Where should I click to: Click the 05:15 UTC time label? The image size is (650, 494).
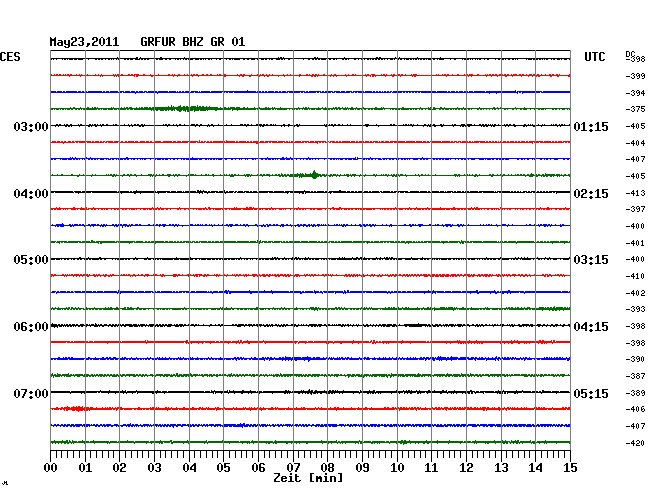click(591, 393)
